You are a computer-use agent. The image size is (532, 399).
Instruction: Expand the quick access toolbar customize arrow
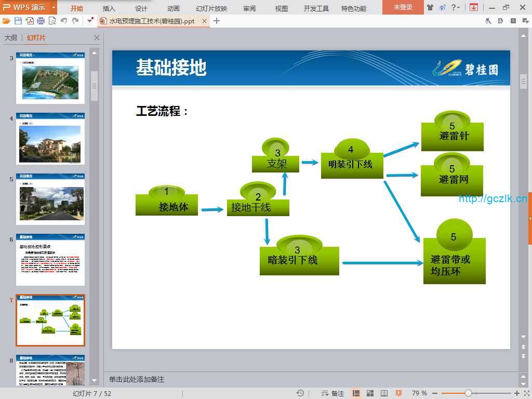click(90, 21)
